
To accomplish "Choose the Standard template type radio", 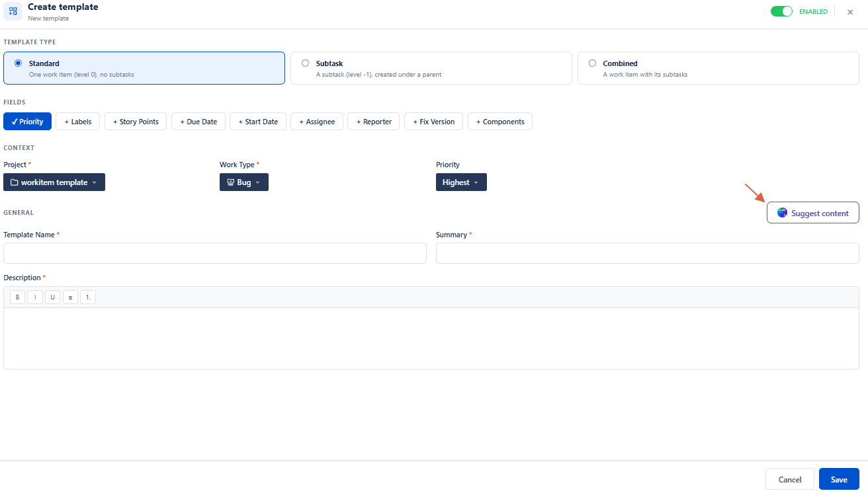I will pos(18,63).
